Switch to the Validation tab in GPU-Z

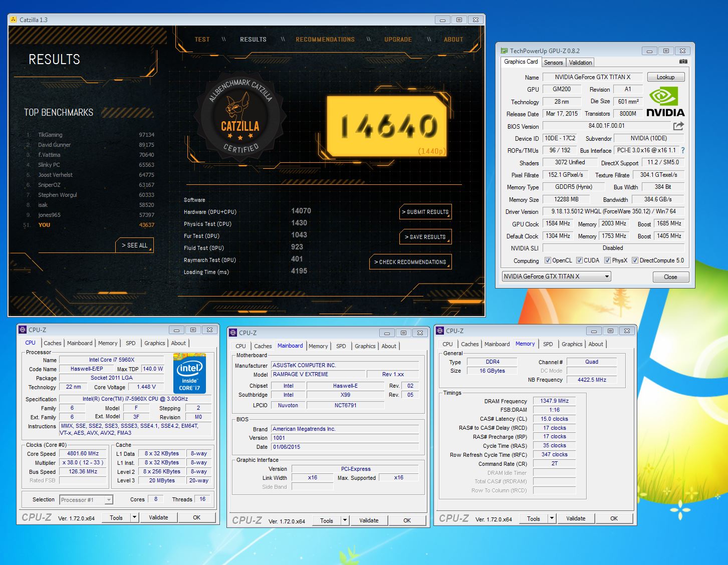(x=580, y=63)
